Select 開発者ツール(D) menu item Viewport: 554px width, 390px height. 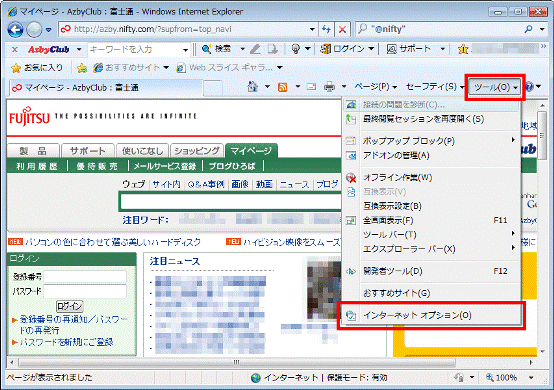point(431,271)
